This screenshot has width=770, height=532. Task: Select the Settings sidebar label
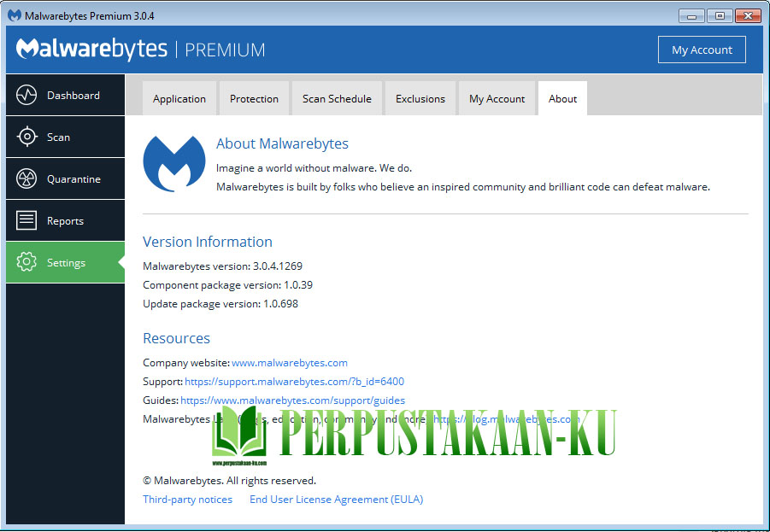pos(66,263)
